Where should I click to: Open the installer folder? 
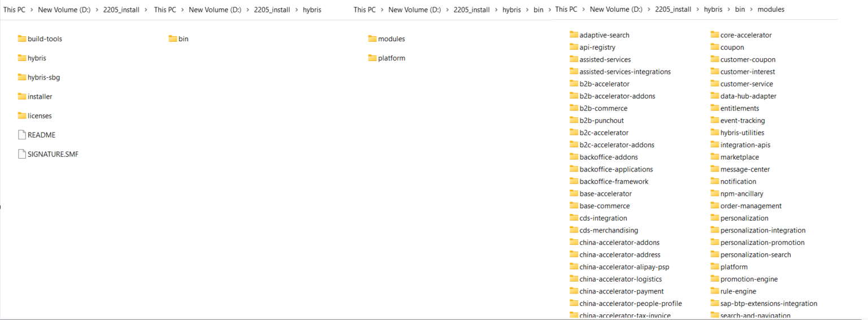[x=40, y=97]
